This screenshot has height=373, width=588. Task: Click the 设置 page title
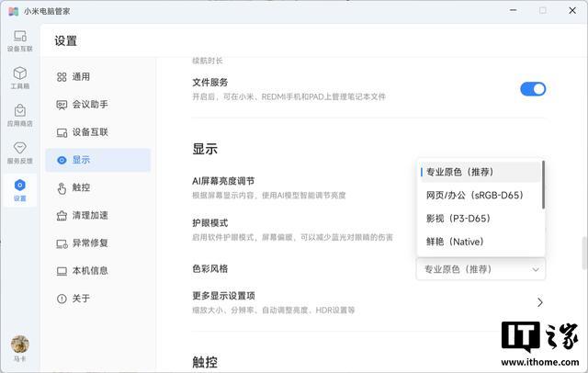tap(65, 40)
